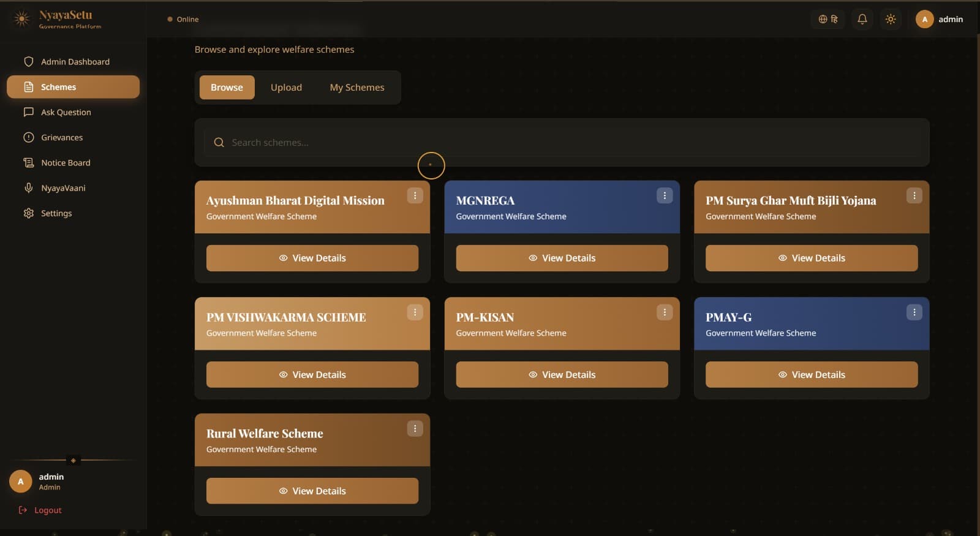980x536 pixels.
Task: View details of MGNREGA scheme
Action: [562, 258]
